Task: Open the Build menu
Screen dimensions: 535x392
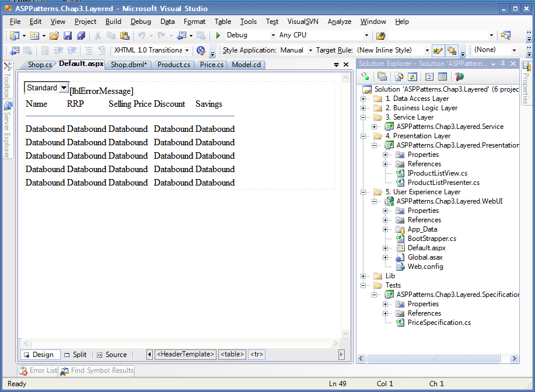Action: (113, 22)
